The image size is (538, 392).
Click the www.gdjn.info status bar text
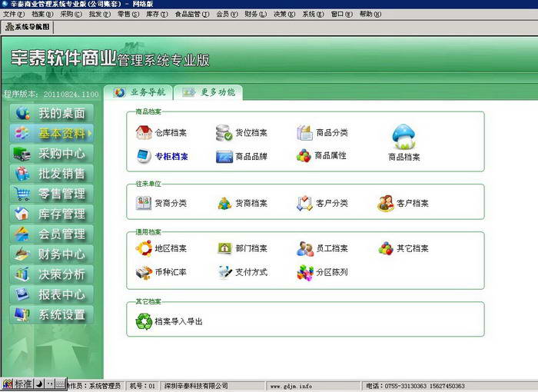pos(291,386)
